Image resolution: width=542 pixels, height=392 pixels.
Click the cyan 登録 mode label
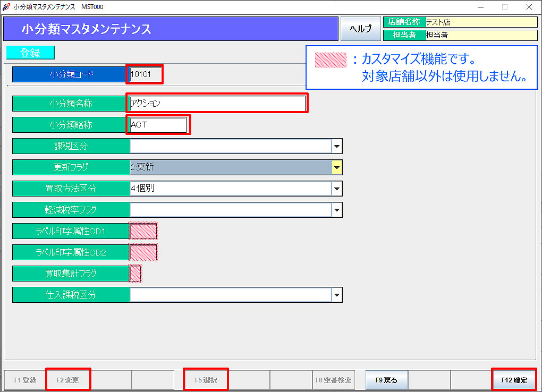(29, 52)
